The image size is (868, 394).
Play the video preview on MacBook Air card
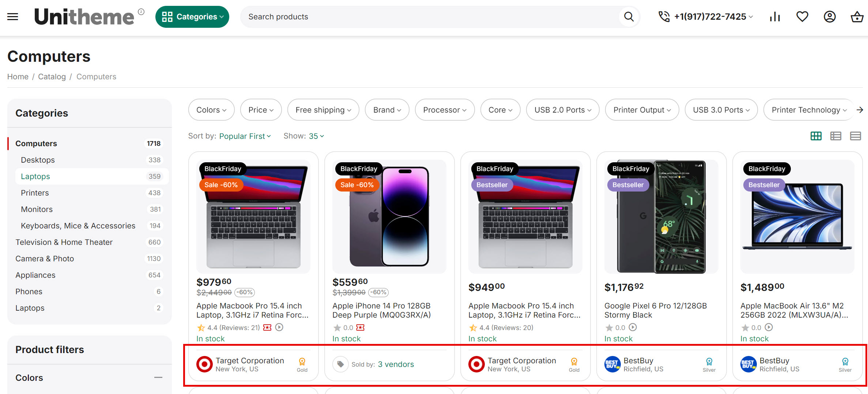tap(769, 327)
